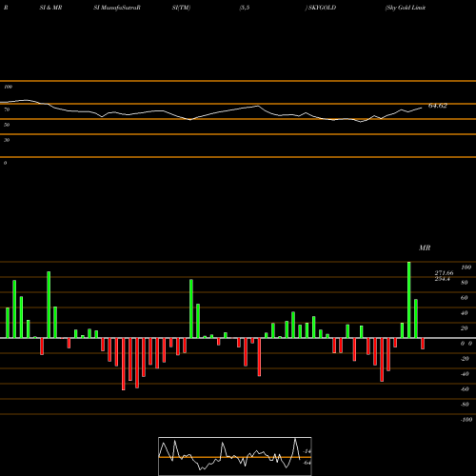Image resolution: width=476 pixels, height=476 pixels.
Task: Select the last red MR bar at right end
Action: (423, 344)
